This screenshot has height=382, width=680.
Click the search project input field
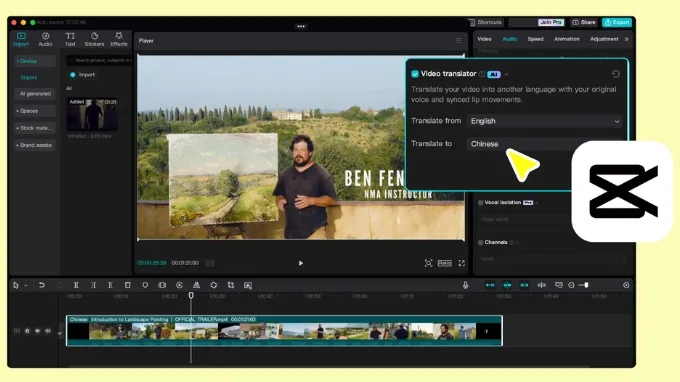[x=100, y=60]
